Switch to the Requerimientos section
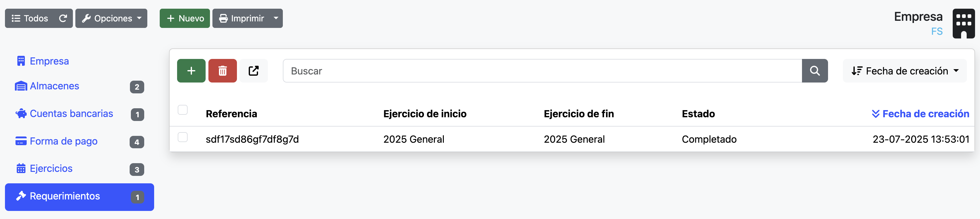Viewport: 980px width, 219px height. tap(65, 196)
